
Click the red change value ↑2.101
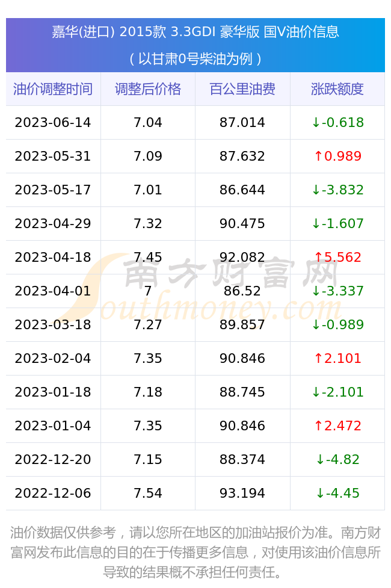pyautogui.click(x=338, y=359)
